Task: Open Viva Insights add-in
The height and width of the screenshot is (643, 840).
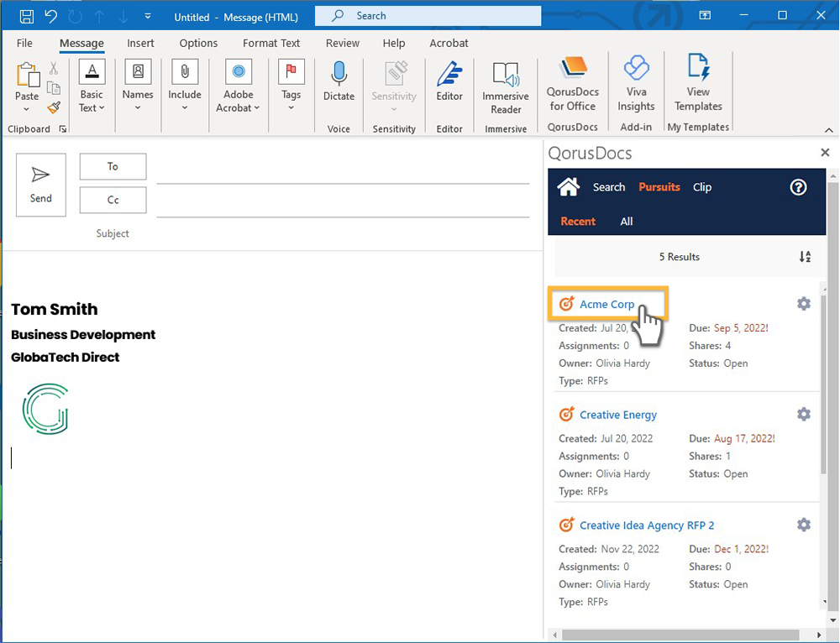Action: (x=636, y=83)
